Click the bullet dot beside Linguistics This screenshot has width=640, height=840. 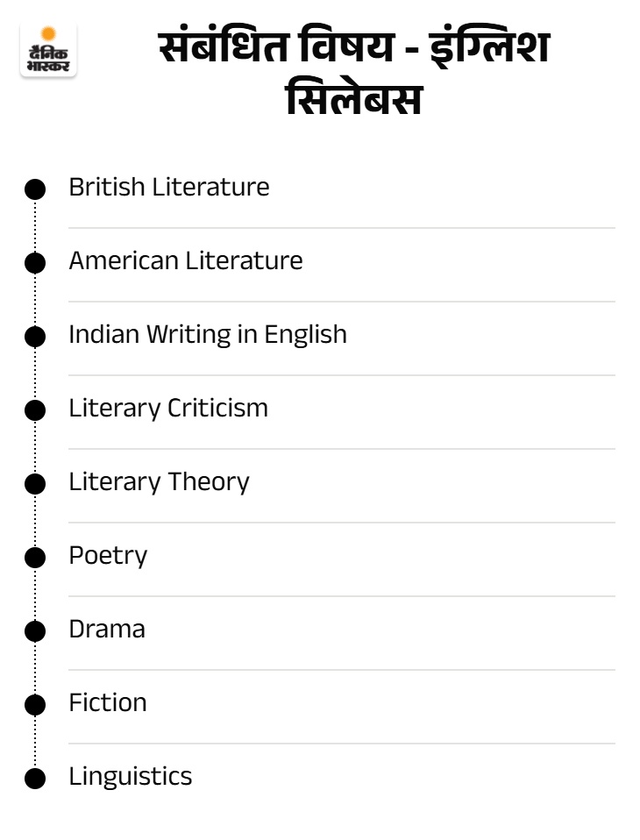click(x=35, y=779)
